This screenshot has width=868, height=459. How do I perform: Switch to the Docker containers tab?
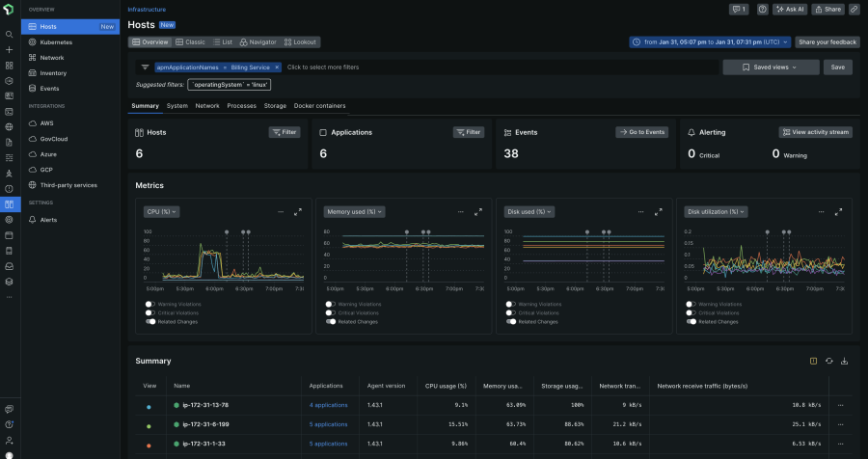pos(319,105)
